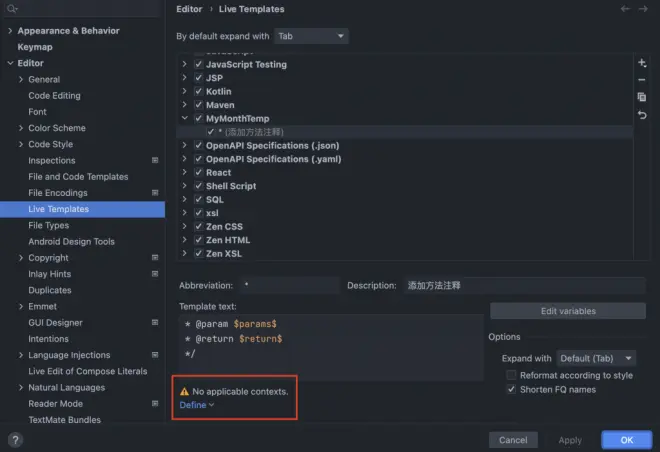660x452 pixels.
Task: Toggle the MyMonthTemp group checkbox
Action: [199, 119]
